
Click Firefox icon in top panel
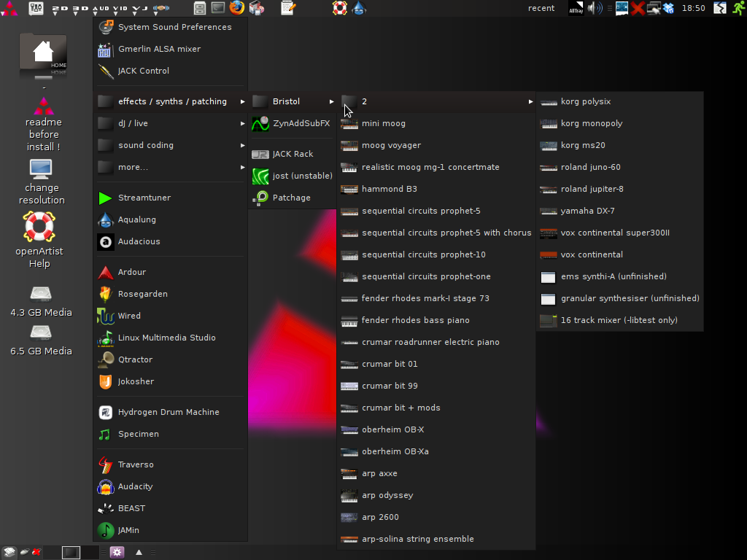pos(237,7)
